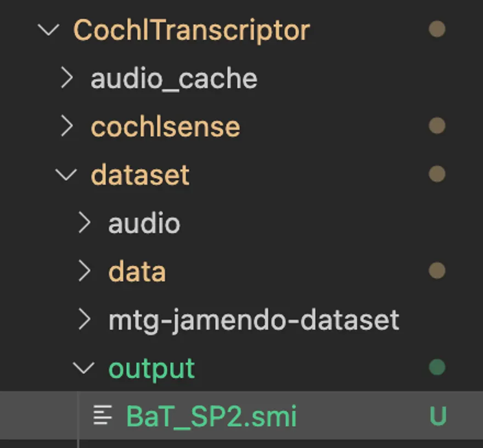Screen dimensions: 483x448
Task: Select the output folder label
Action: pos(151,368)
